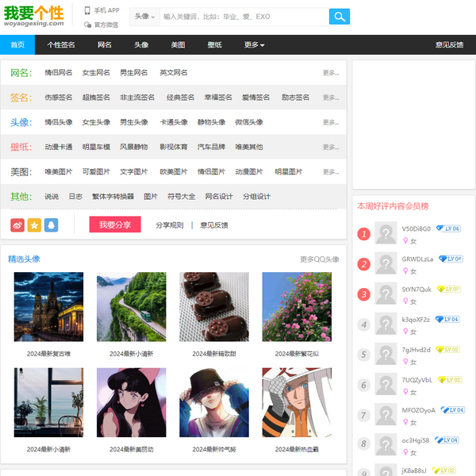
Task: Select the 首页 home tab
Action: tap(17, 45)
